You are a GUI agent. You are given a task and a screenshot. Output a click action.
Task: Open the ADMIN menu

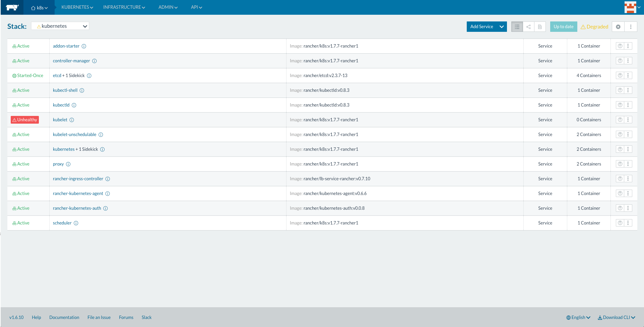coord(168,7)
